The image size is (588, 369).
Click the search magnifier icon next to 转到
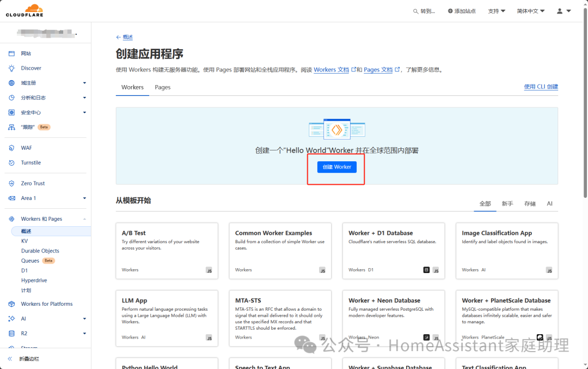coord(415,11)
